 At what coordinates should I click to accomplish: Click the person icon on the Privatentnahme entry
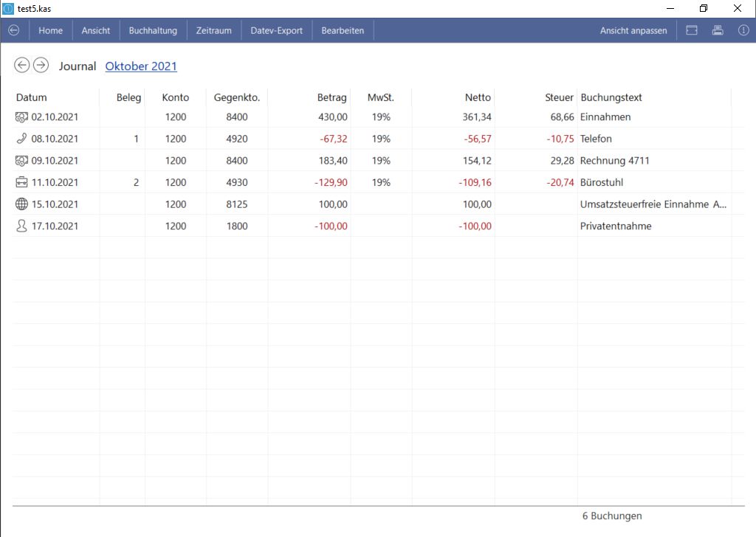[21, 226]
